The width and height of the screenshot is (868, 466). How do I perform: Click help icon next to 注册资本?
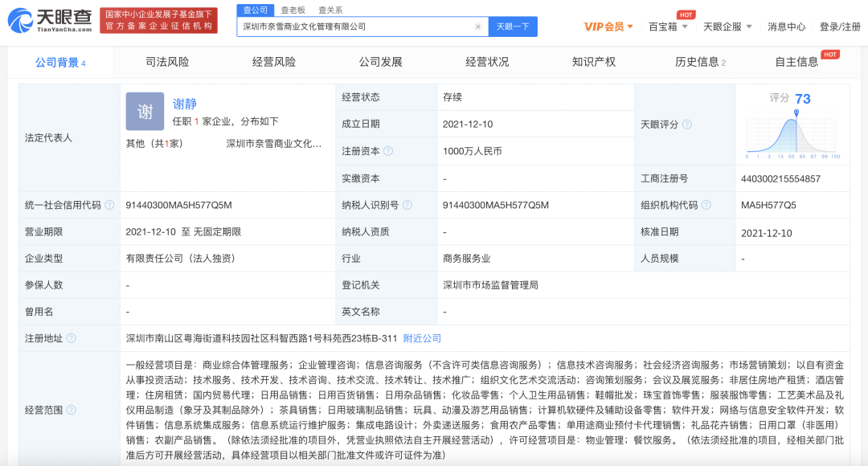pyautogui.click(x=388, y=151)
